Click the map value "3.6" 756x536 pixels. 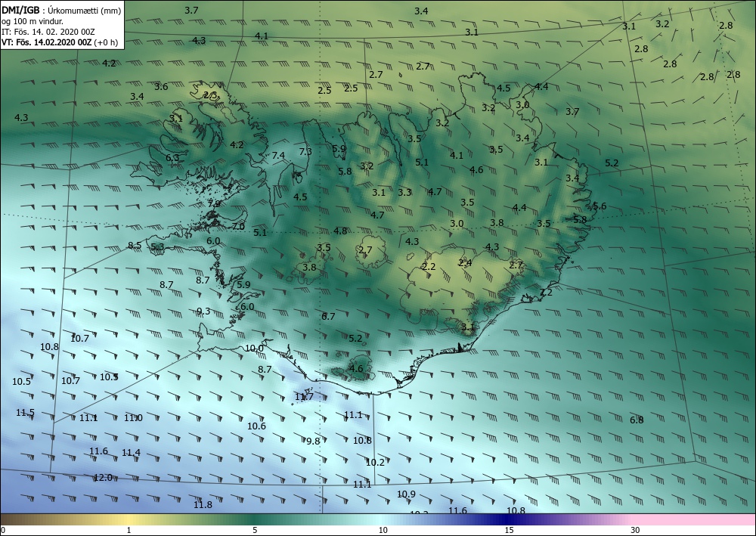[x=162, y=87]
